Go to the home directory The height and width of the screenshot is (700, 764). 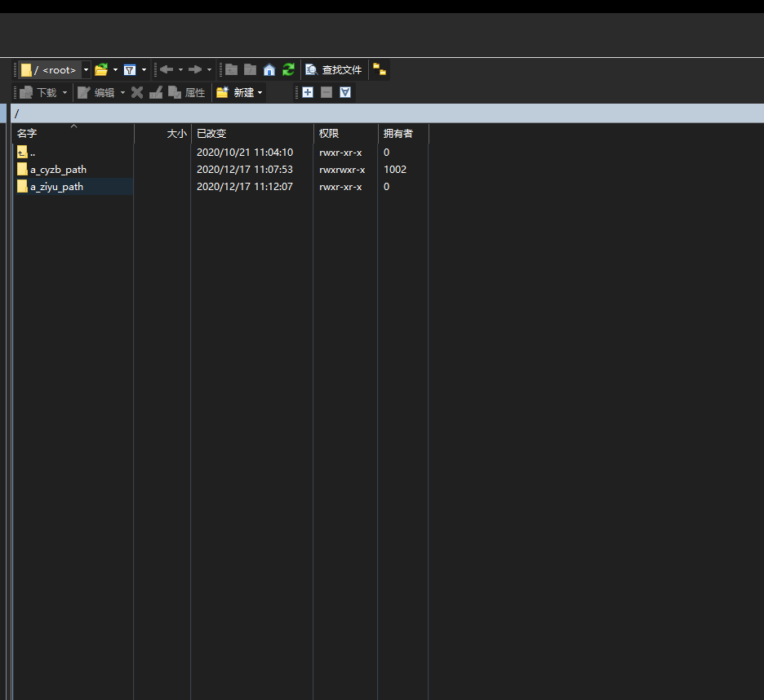tap(269, 70)
